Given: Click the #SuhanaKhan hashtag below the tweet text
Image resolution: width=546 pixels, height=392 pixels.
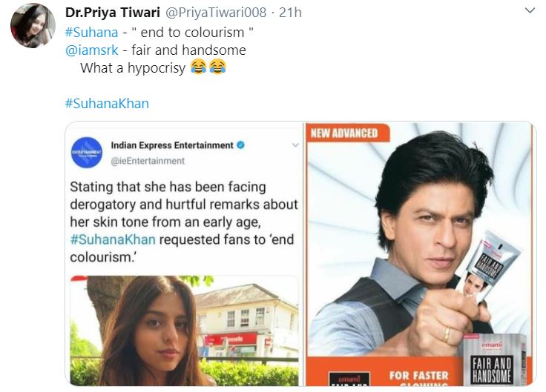Looking at the screenshot, I should click(x=107, y=103).
